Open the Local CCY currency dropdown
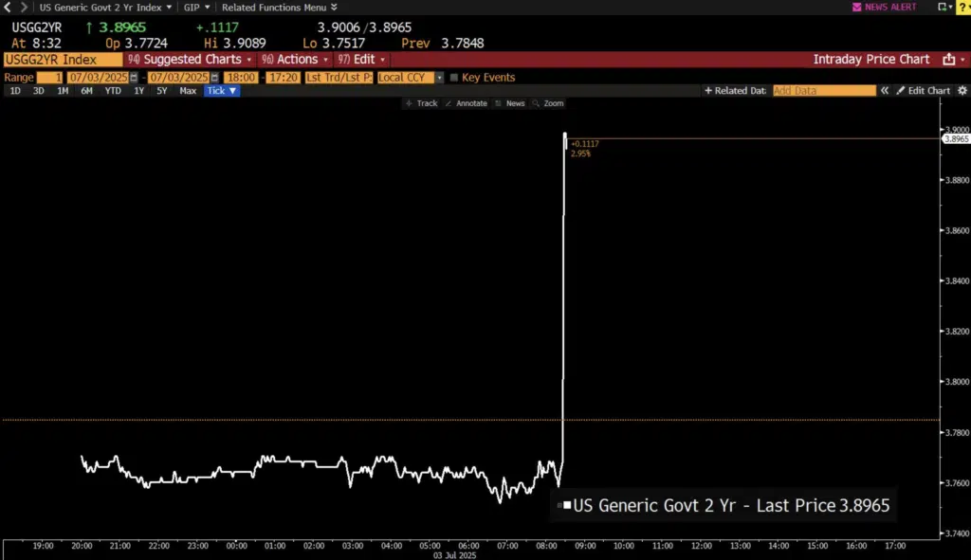971x560 pixels. coord(439,78)
